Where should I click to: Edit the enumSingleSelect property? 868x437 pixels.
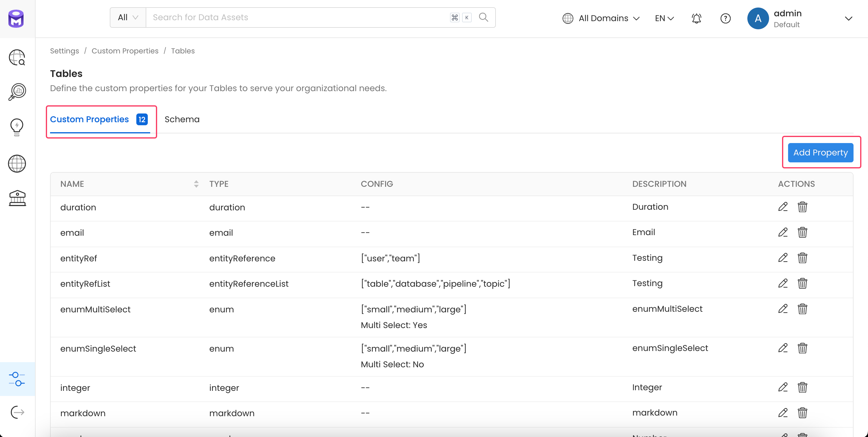(783, 348)
